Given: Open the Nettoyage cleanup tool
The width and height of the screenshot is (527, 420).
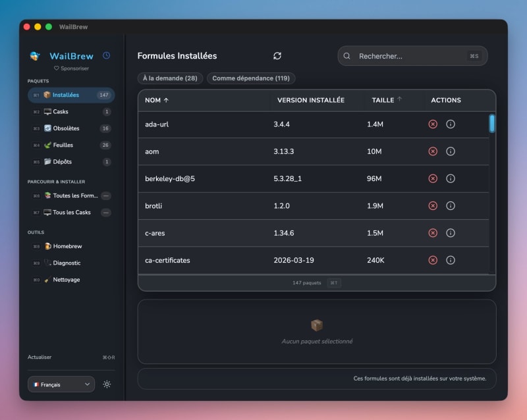Looking at the screenshot, I should (x=71, y=280).
